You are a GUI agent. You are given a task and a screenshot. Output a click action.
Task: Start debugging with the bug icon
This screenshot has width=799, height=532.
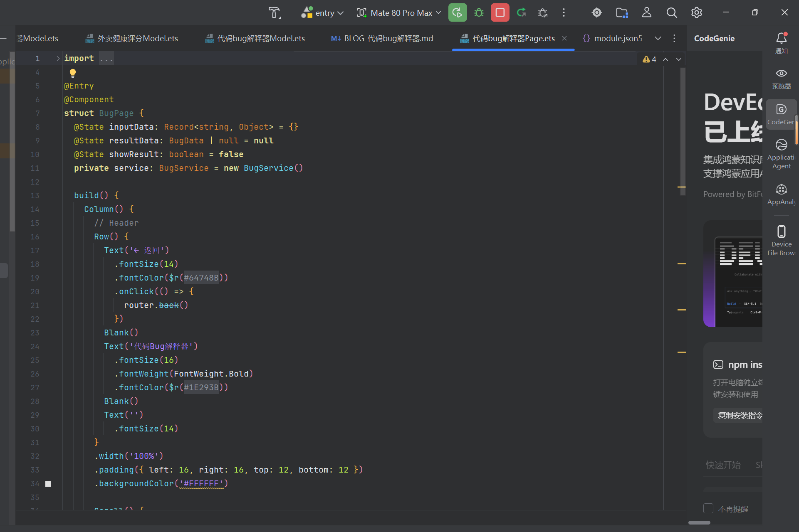pos(479,13)
